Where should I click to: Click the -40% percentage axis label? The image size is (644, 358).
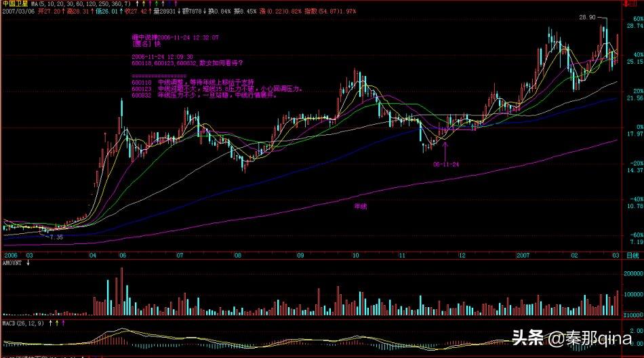[x=637, y=199]
